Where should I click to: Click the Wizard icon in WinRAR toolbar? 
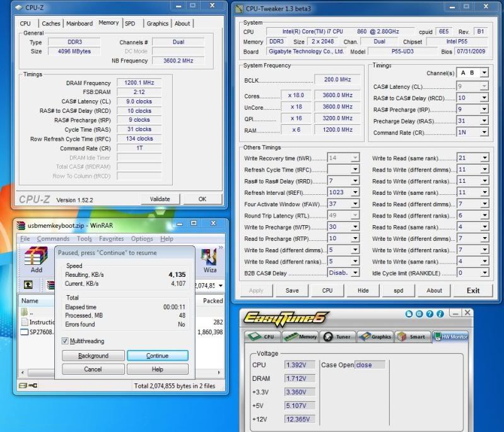click(x=209, y=257)
